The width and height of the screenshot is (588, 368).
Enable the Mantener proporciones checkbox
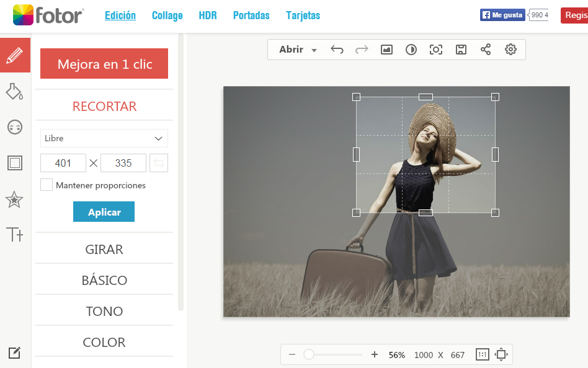click(47, 185)
